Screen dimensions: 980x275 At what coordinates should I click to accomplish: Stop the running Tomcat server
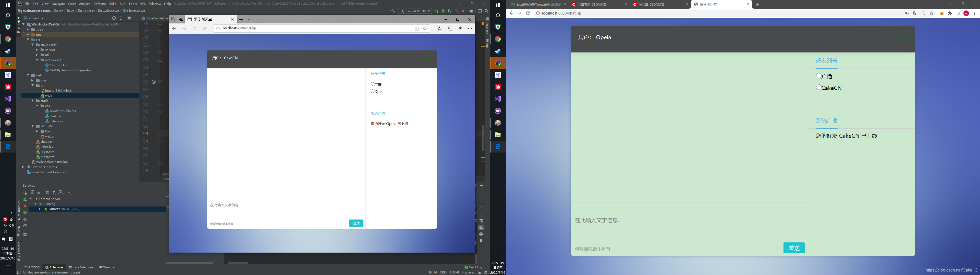click(x=463, y=11)
